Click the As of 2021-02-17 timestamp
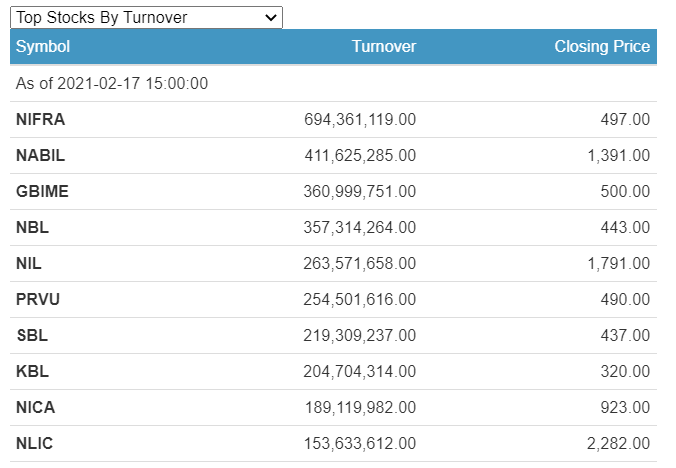This screenshot has width=676, height=468. click(112, 83)
